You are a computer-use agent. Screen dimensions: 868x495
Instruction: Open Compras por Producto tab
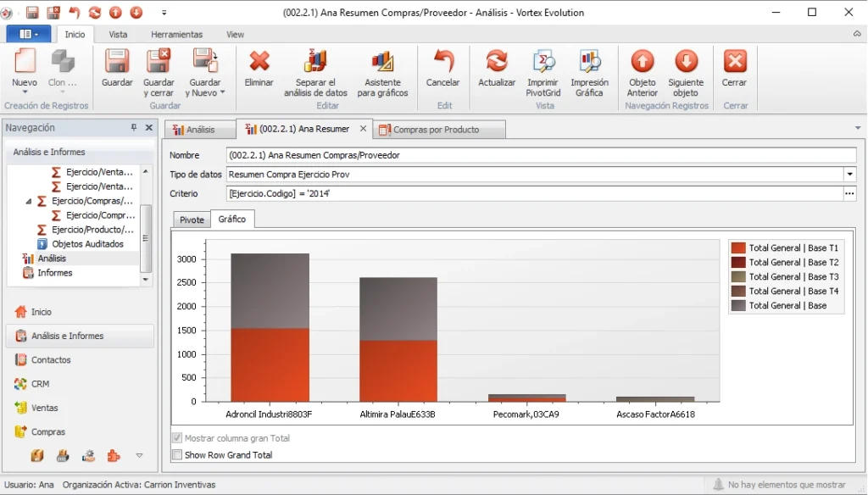click(439, 130)
